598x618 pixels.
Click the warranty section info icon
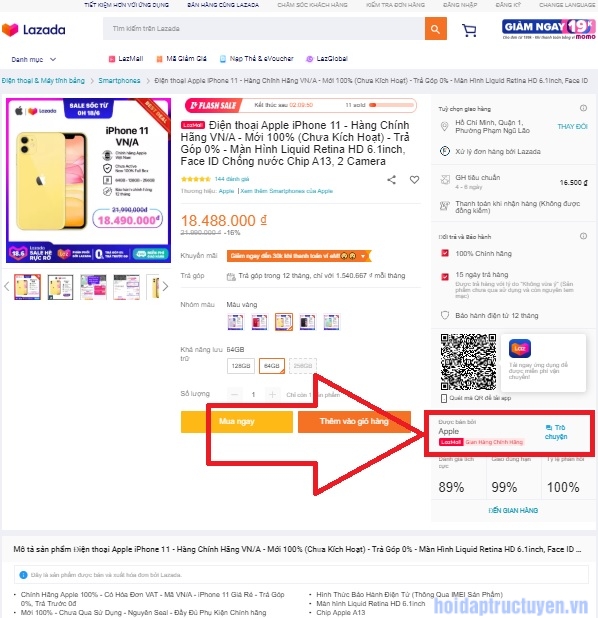[x=583, y=236]
